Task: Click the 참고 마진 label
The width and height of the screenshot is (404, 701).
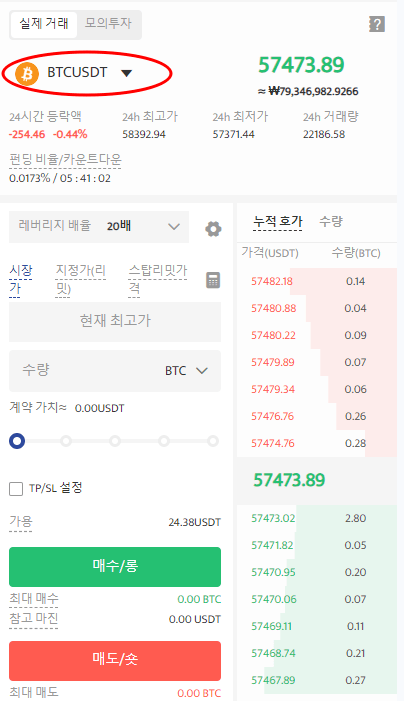Action: (34, 619)
